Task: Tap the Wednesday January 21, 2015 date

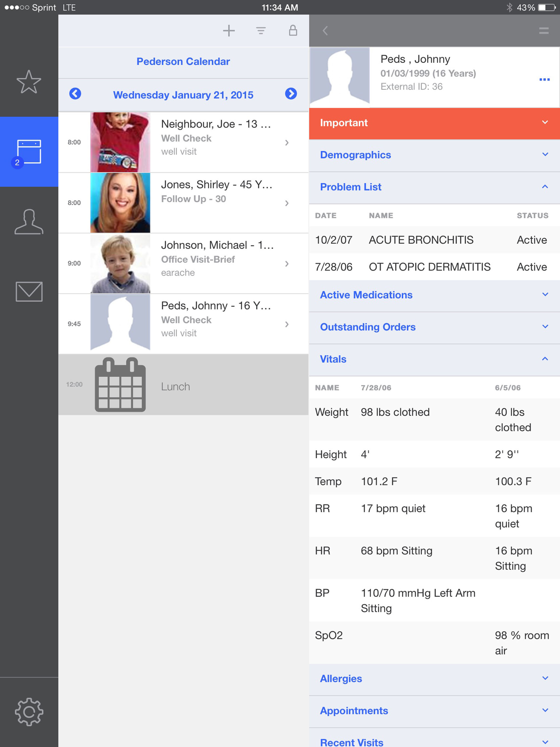Action: point(183,95)
